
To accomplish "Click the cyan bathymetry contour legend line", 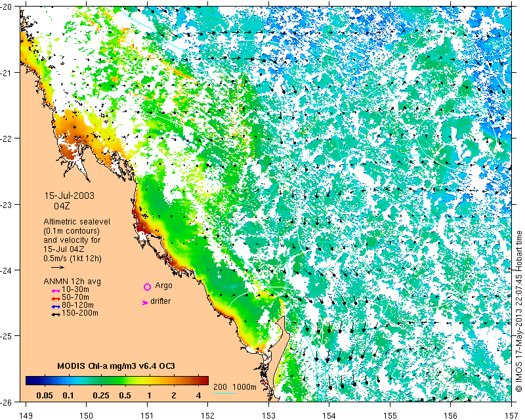I will pyautogui.click(x=224, y=393).
